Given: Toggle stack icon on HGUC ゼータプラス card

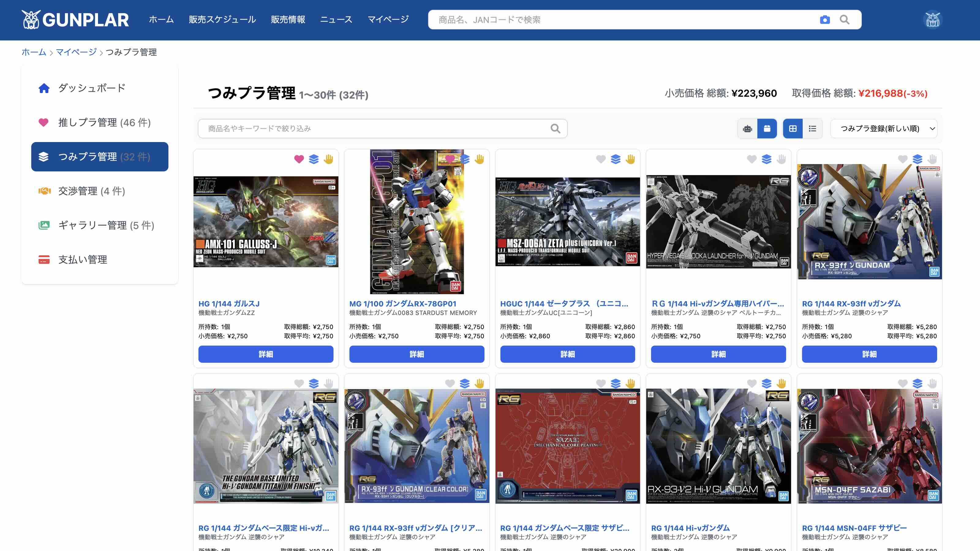Looking at the screenshot, I should coord(616,159).
